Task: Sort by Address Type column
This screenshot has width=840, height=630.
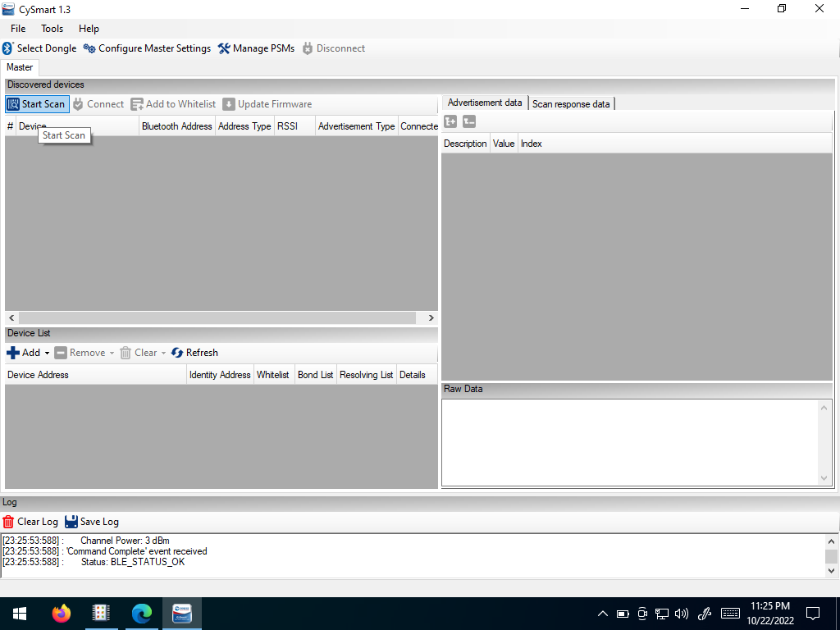Action: tap(244, 126)
